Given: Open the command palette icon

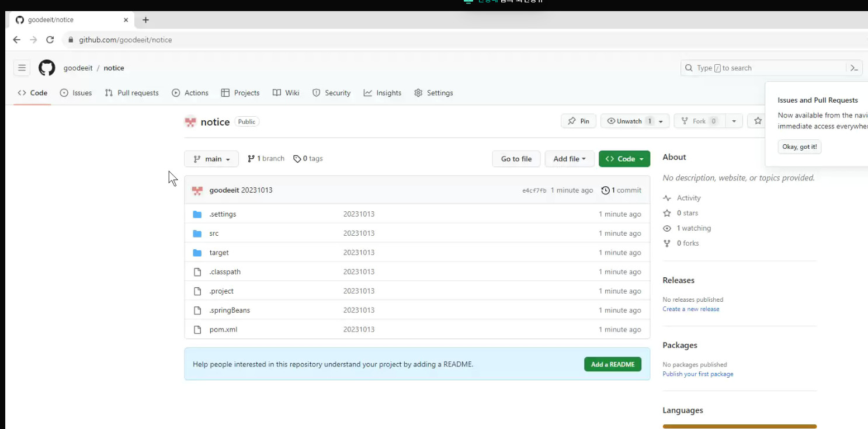Looking at the screenshot, I should (x=854, y=68).
